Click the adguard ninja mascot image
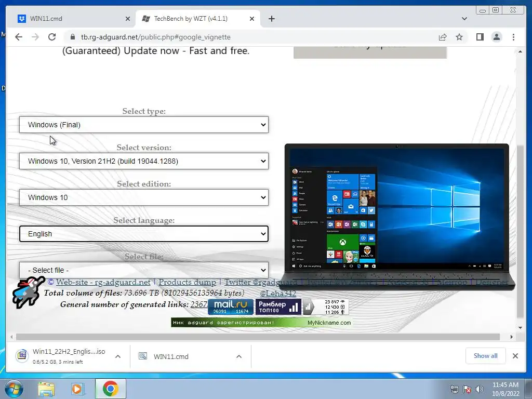 (x=28, y=292)
